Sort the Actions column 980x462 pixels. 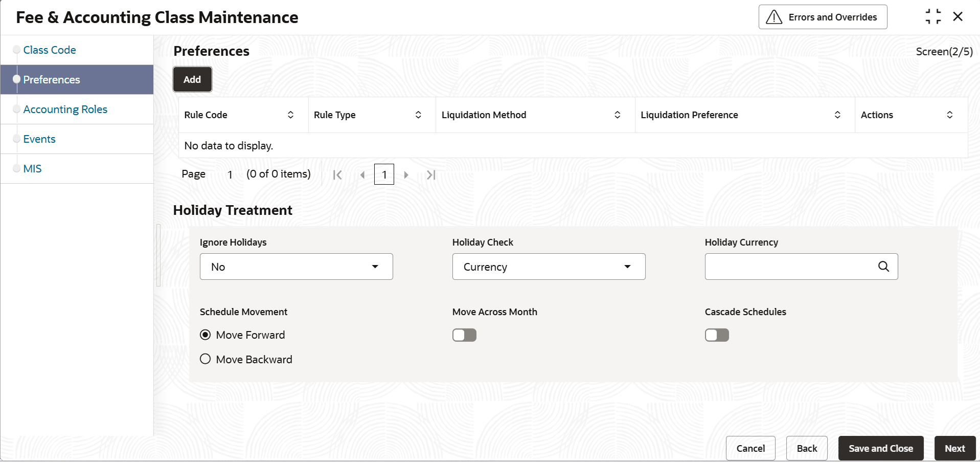(x=949, y=115)
